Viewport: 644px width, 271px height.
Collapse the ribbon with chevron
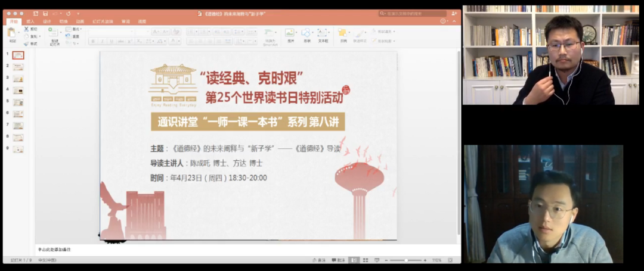(453, 21)
